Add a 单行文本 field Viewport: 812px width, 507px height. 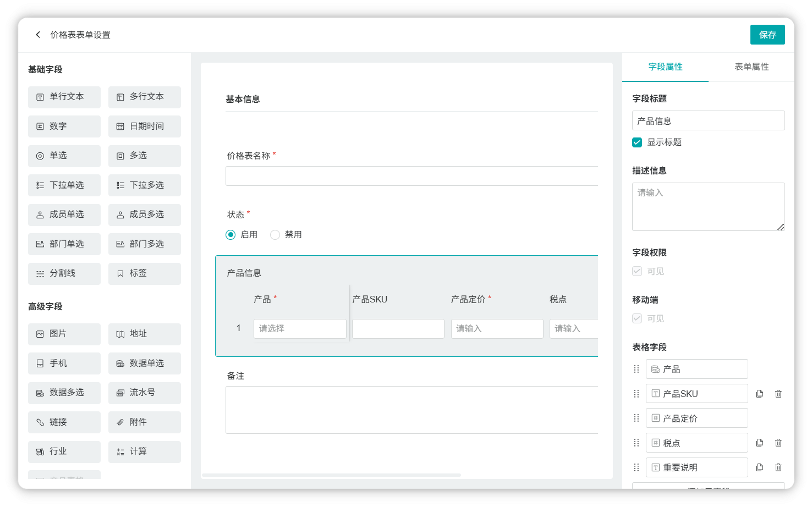click(x=64, y=97)
